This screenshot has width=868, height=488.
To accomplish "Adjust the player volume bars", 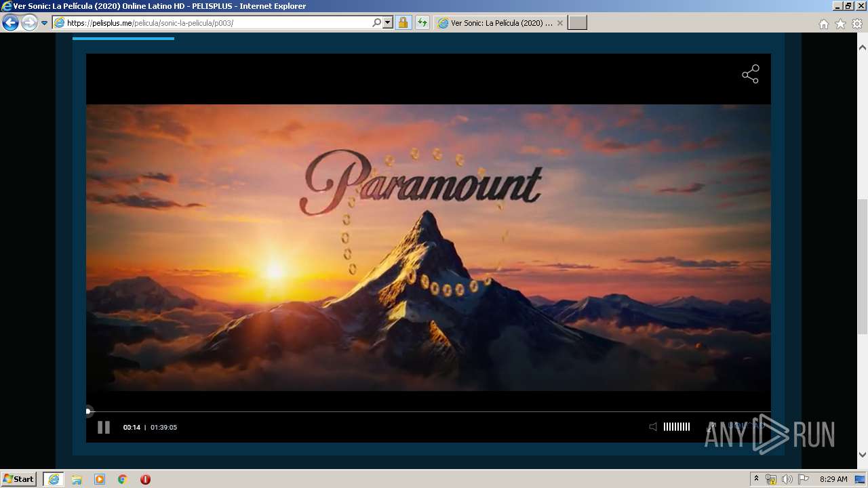I will click(676, 427).
